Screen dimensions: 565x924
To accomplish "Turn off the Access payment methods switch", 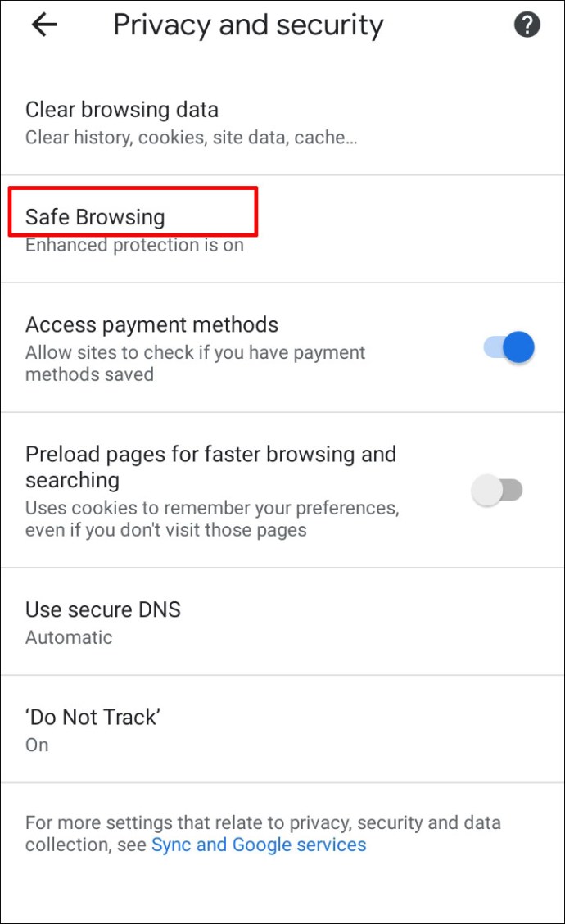I will [509, 347].
